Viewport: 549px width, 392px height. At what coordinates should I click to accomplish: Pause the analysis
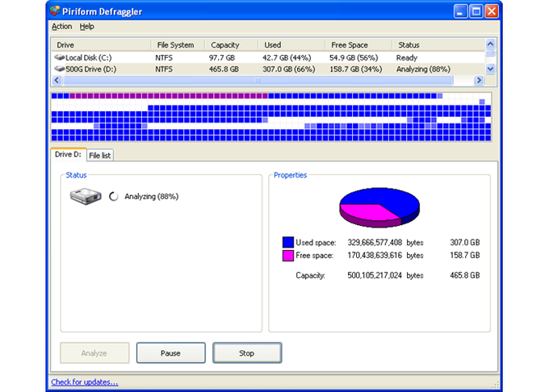(x=170, y=353)
